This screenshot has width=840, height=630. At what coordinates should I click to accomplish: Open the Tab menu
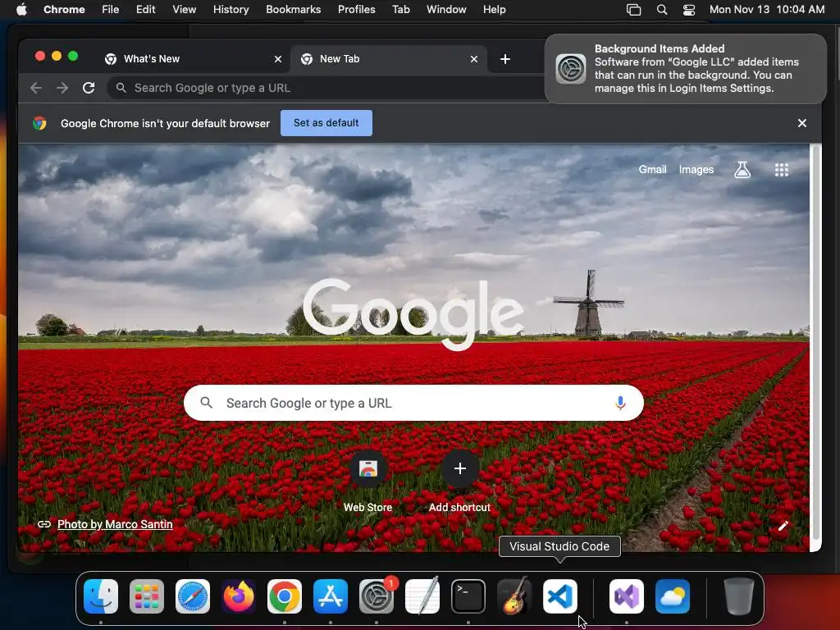coord(400,10)
